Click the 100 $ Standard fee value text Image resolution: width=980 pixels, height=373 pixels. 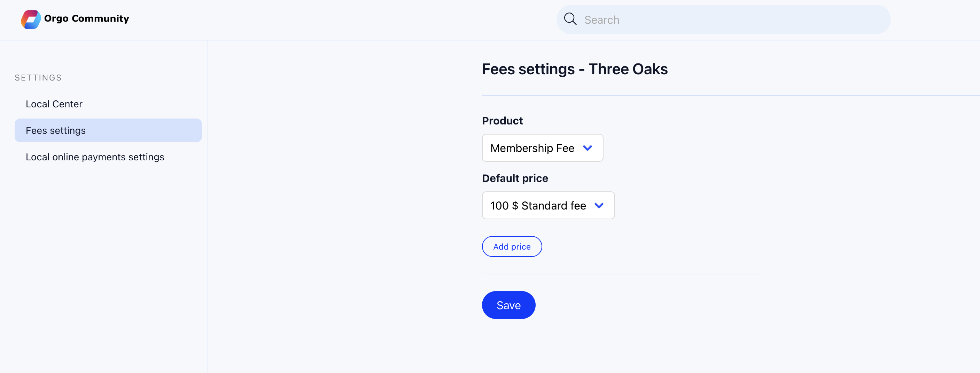pyautogui.click(x=538, y=206)
